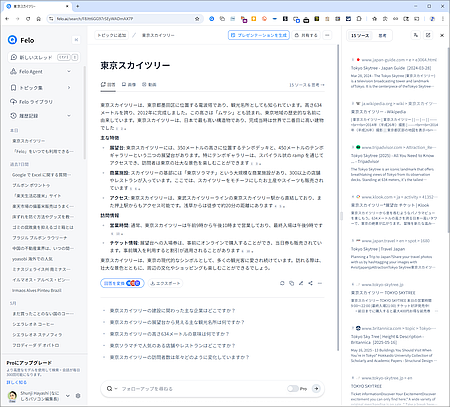Click プレゼンテーションを生成 button

[259, 35]
